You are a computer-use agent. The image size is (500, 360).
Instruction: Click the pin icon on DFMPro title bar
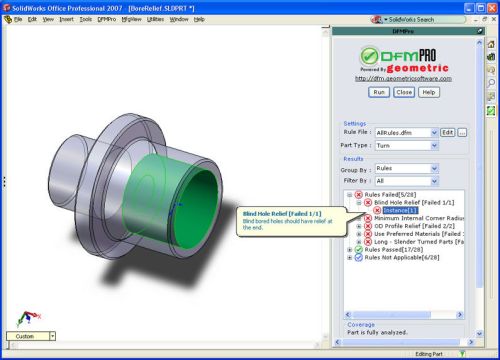[x=480, y=31]
